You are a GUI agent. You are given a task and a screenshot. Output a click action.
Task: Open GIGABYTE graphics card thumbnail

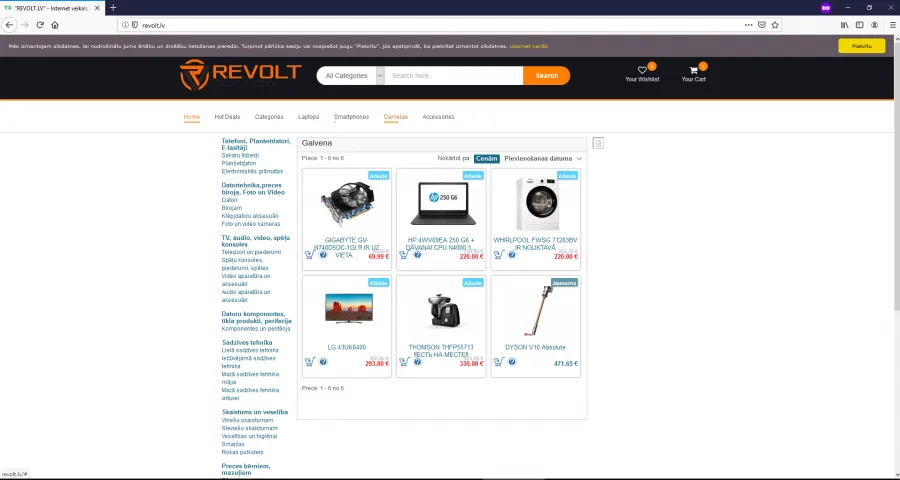pyautogui.click(x=347, y=203)
